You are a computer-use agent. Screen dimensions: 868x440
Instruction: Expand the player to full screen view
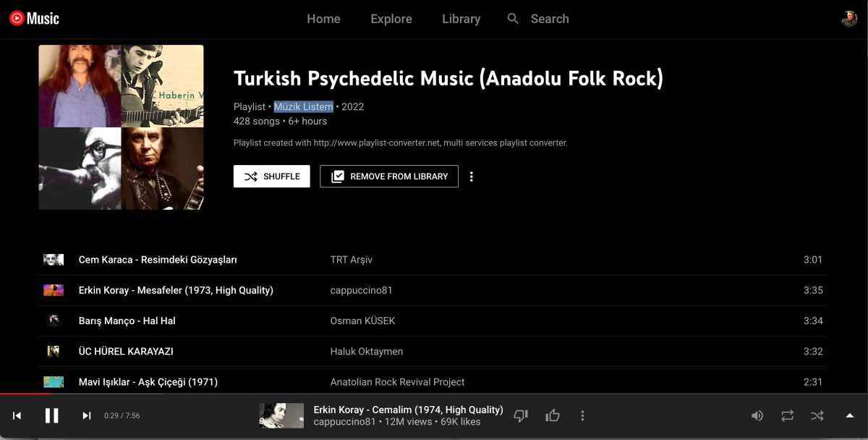point(848,415)
